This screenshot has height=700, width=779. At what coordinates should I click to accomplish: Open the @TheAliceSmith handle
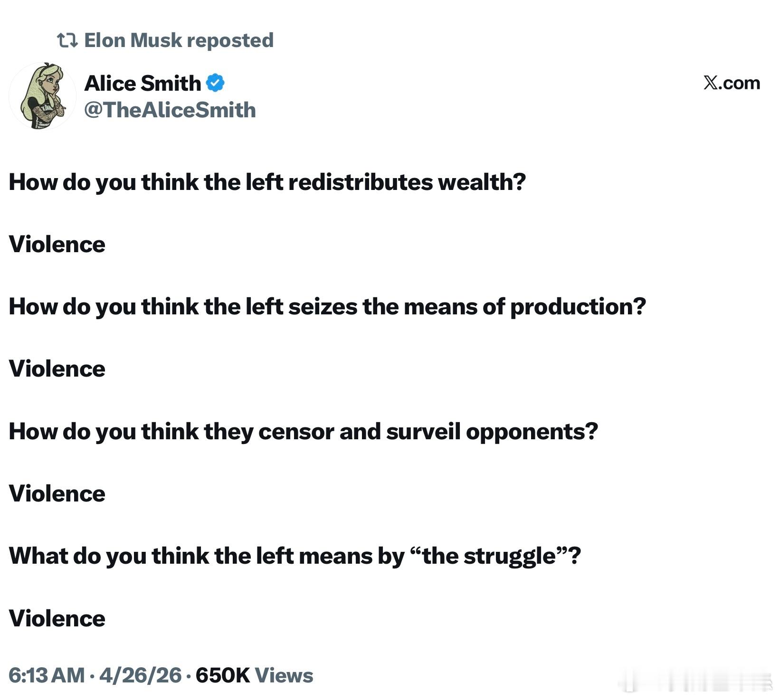[170, 110]
